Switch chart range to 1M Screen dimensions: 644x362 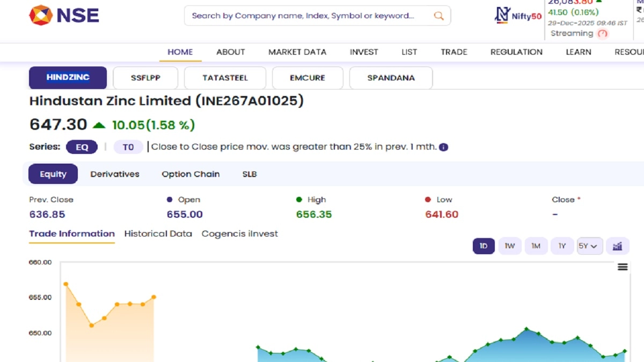536,246
